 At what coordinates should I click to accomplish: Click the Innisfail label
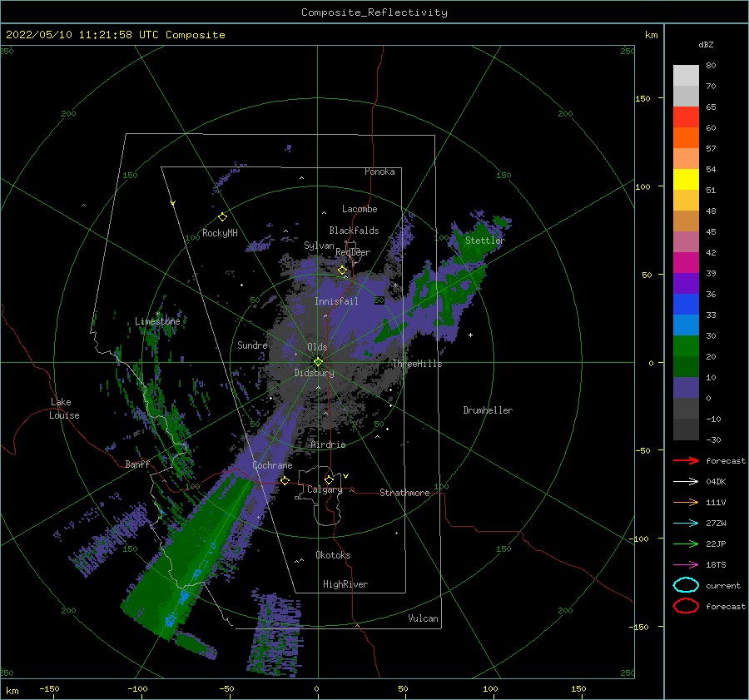(336, 301)
